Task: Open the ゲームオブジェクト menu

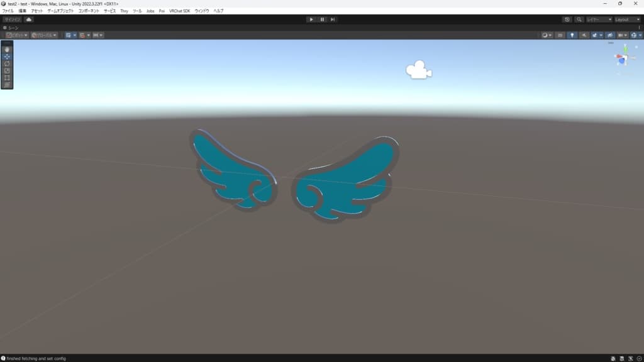Action: [60, 11]
